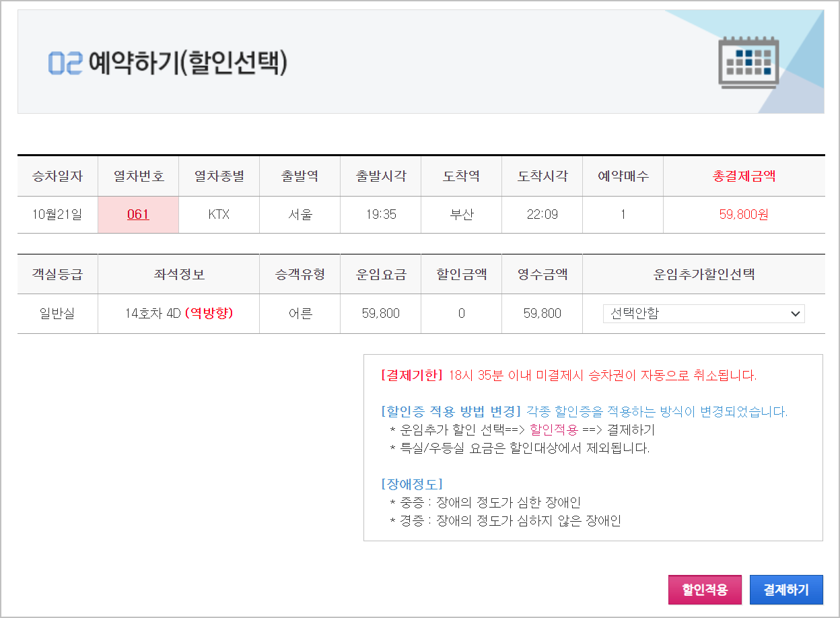Click the 서울 departure station cell
This screenshot has width=840, height=618.
(300, 215)
